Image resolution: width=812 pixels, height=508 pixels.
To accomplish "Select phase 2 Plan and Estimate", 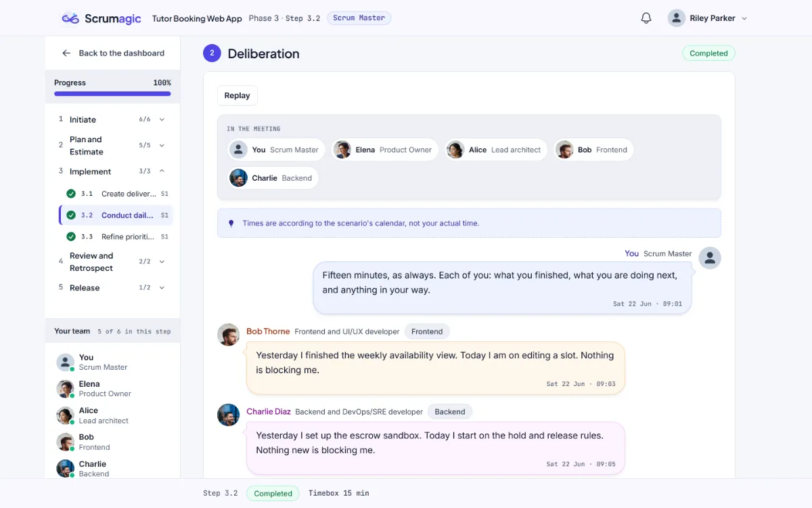I will 112,145.
